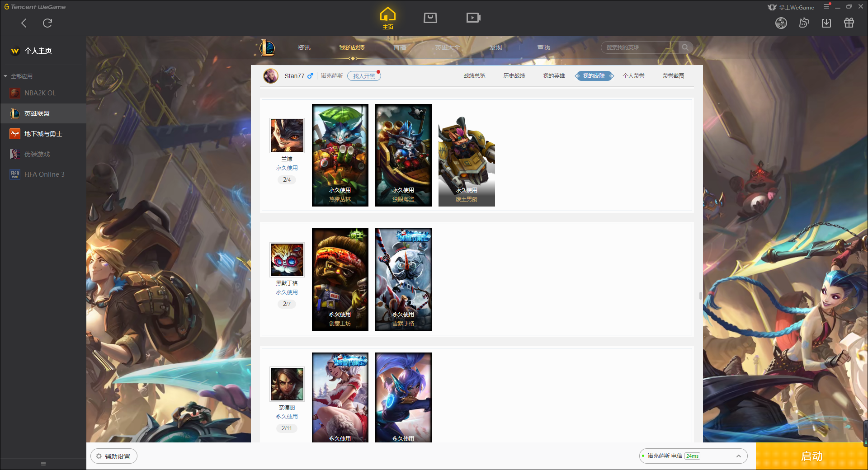The width and height of the screenshot is (868, 470).
Task: Click the male gender icon by Stan77
Action: tap(310, 76)
